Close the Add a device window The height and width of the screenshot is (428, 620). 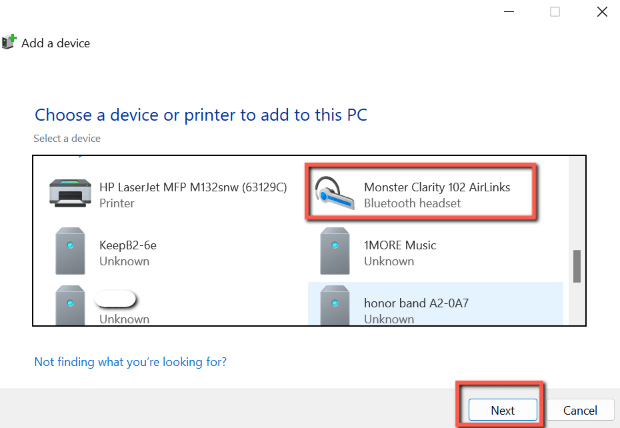[x=602, y=11]
